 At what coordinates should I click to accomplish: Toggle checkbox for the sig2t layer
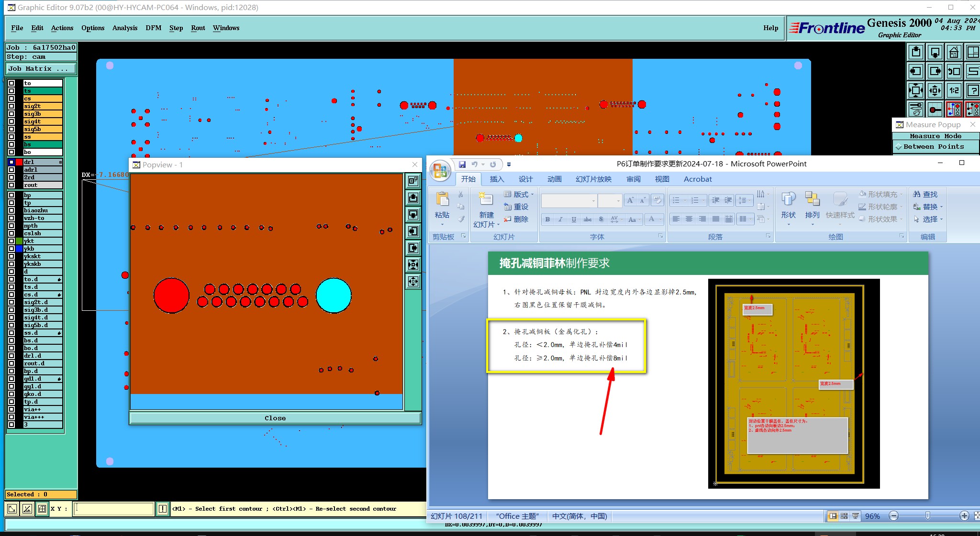[11, 106]
